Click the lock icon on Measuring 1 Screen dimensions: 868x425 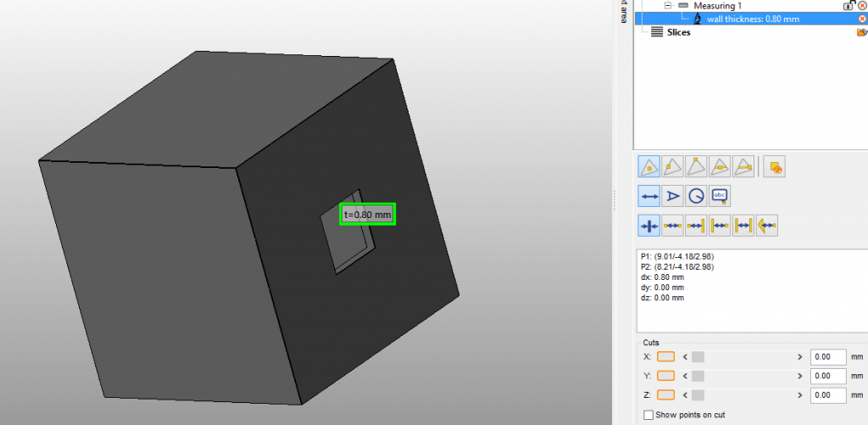[x=848, y=5]
